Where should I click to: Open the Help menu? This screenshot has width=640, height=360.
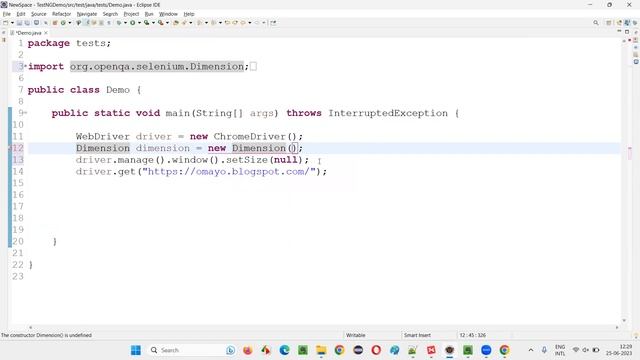pos(189,14)
